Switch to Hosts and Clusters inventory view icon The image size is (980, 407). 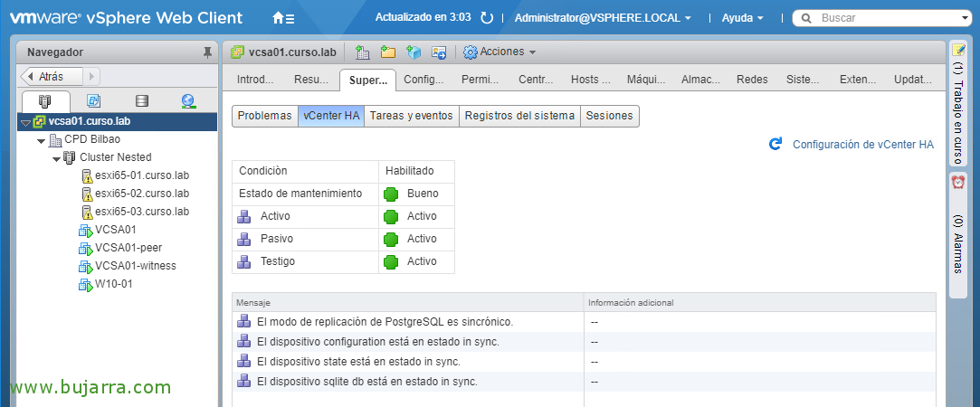click(x=45, y=101)
